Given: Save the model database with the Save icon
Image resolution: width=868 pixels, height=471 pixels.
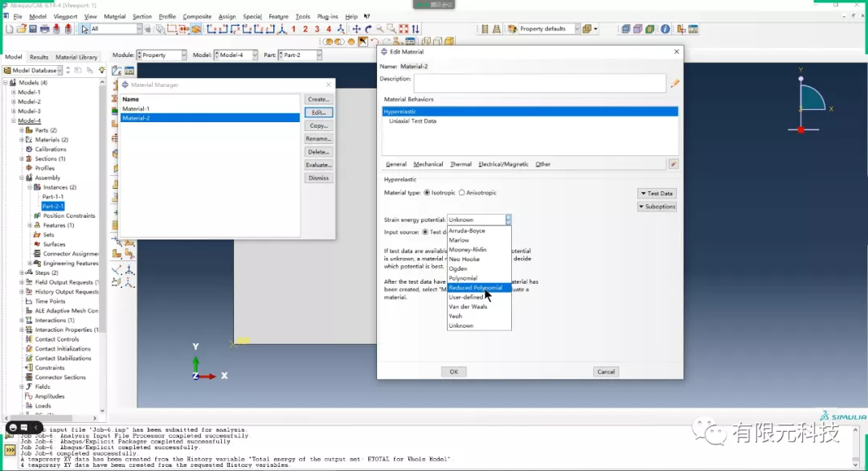Looking at the screenshot, I should 32,28.
